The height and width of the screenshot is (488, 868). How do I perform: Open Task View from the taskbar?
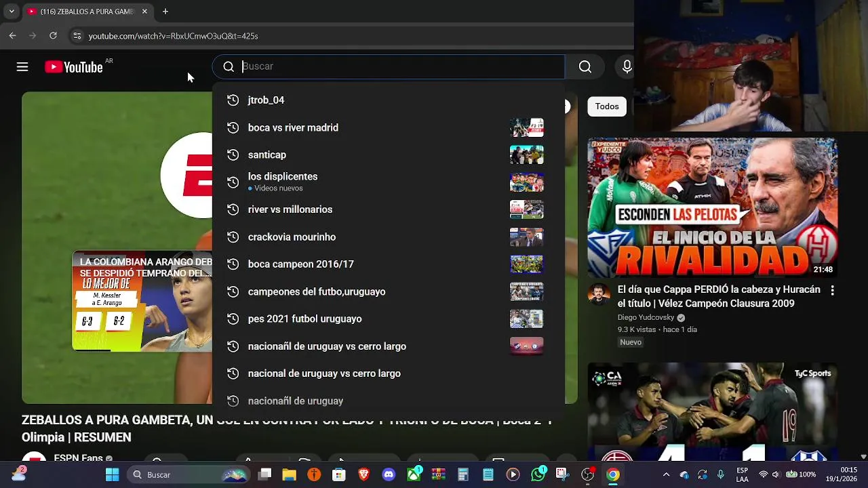[x=265, y=474]
